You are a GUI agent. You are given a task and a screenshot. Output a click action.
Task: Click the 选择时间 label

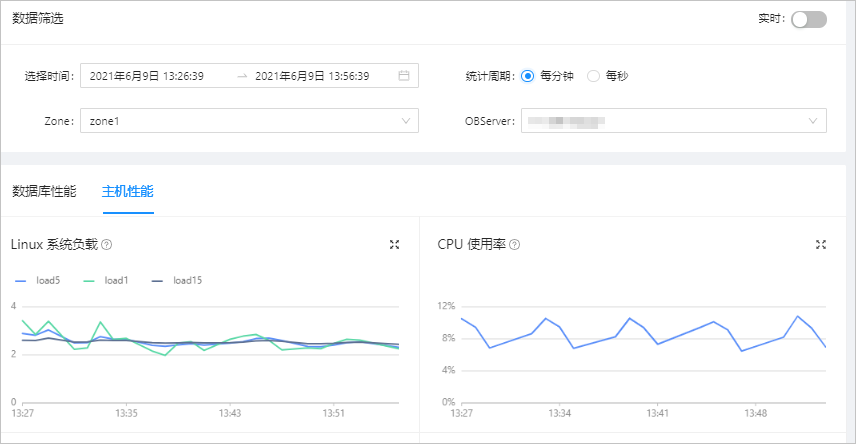click(49, 76)
